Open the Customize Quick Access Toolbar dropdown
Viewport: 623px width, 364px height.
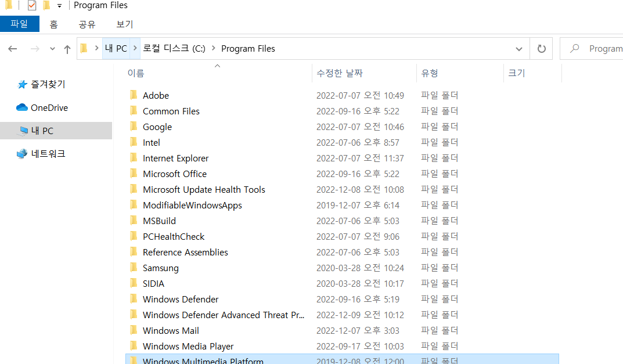coord(60,6)
